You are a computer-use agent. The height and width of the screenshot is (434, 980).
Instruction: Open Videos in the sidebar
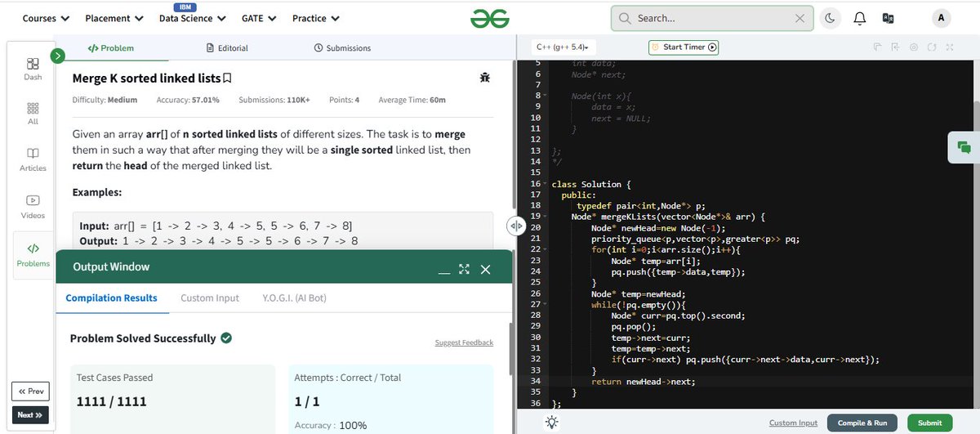click(33, 206)
